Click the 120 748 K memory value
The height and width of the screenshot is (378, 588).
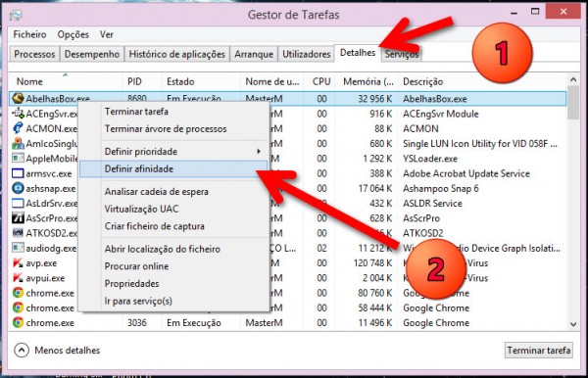(372, 263)
